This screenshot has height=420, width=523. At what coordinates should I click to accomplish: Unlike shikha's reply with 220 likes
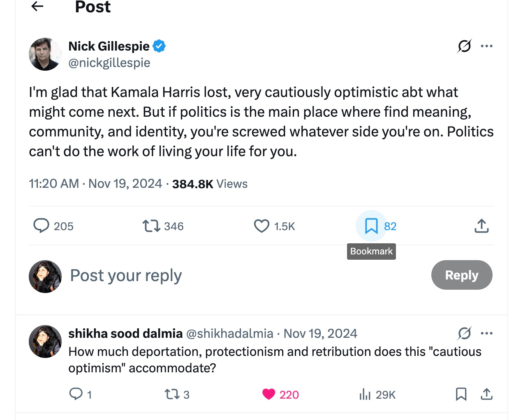[268, 395]
